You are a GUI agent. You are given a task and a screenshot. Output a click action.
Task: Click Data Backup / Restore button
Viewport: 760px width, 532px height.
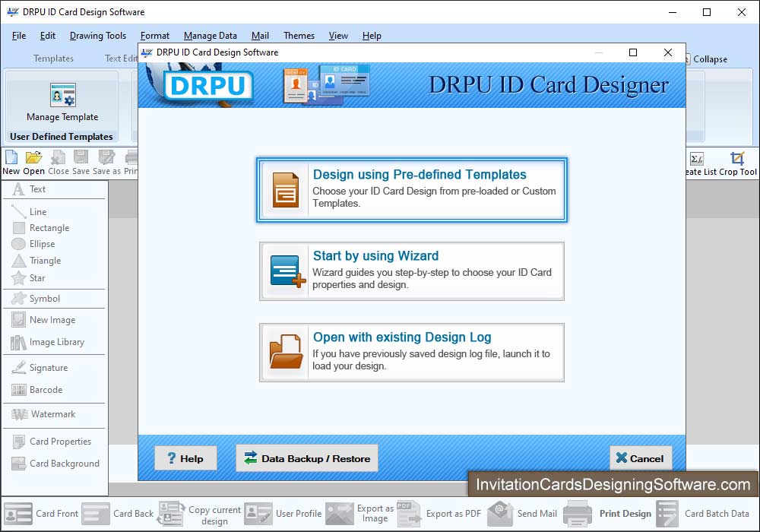pyautogui.click(x=307, y=458)
